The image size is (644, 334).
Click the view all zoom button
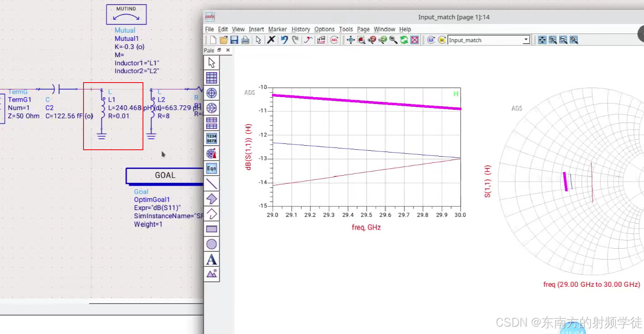pyautogui.click(x=350, y=40)
